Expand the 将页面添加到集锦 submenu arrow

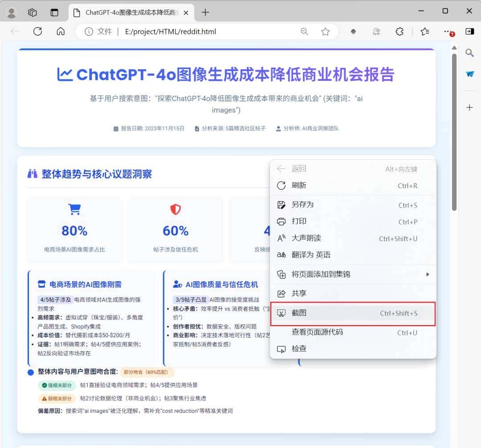[x=428, y=274]
